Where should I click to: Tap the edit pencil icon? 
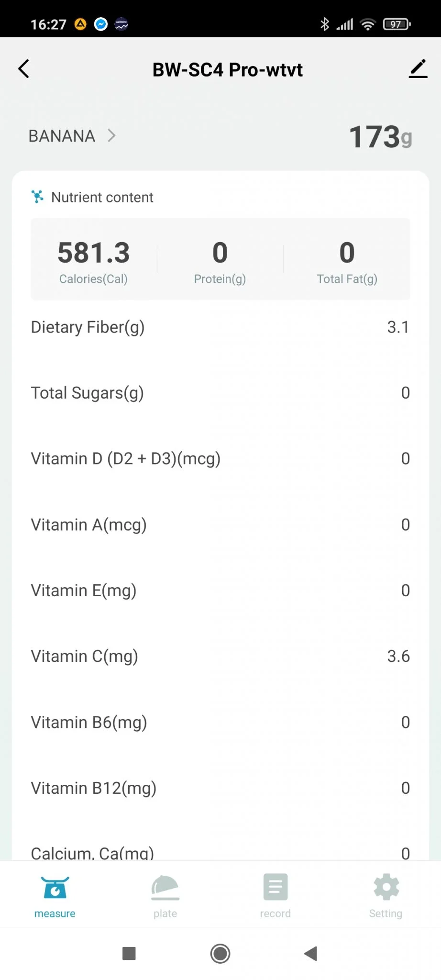[x=418, y=69]
